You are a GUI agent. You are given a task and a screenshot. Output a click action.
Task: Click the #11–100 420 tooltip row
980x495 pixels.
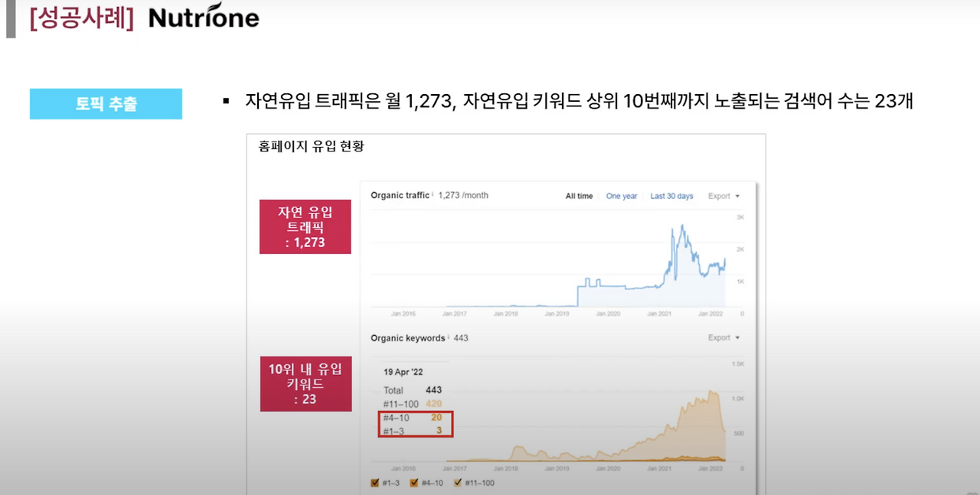click(x=413, y=404)
